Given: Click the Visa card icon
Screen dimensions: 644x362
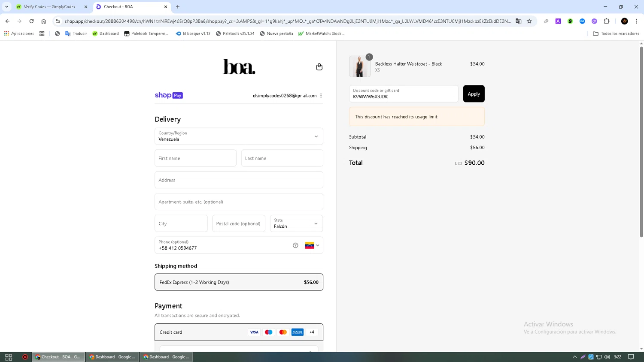Looking at the screenshot, I should pyautogui.click(x=254, y=332).
